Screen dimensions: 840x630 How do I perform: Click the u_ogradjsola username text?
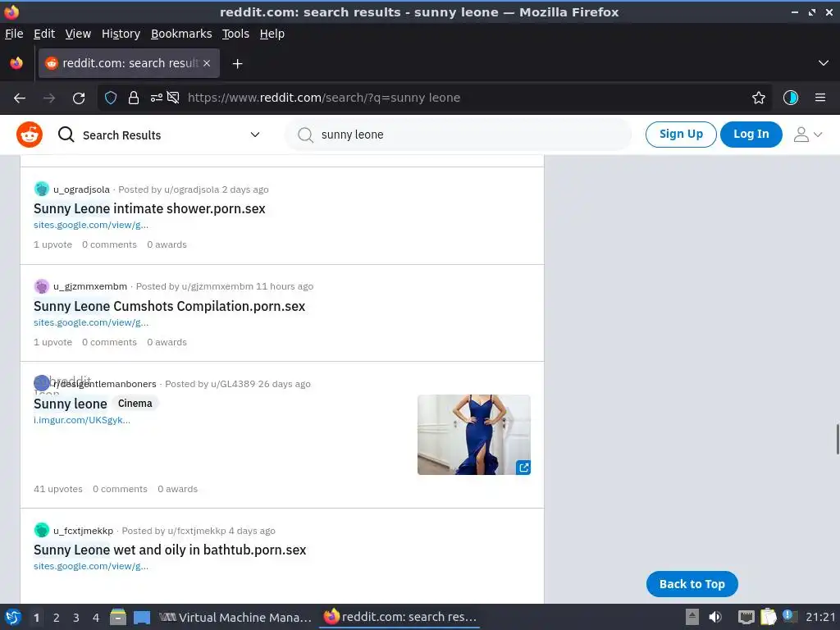tap(81, 189)
